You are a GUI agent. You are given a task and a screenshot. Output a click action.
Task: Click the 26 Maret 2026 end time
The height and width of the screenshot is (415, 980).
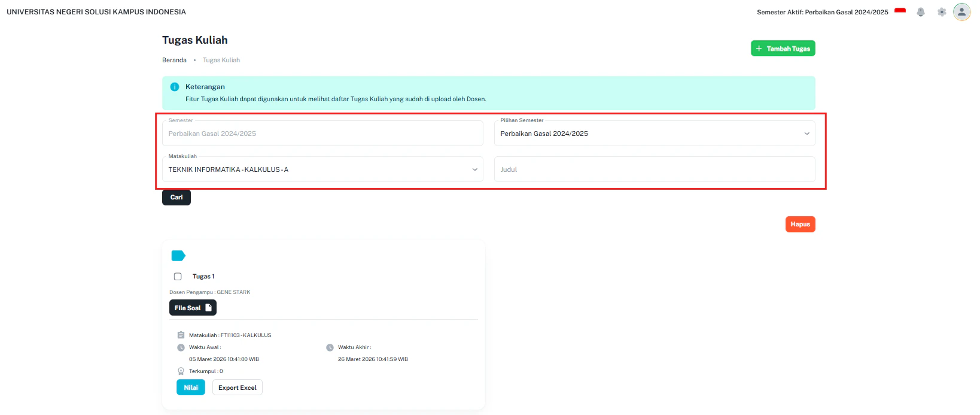click(373, 359)
